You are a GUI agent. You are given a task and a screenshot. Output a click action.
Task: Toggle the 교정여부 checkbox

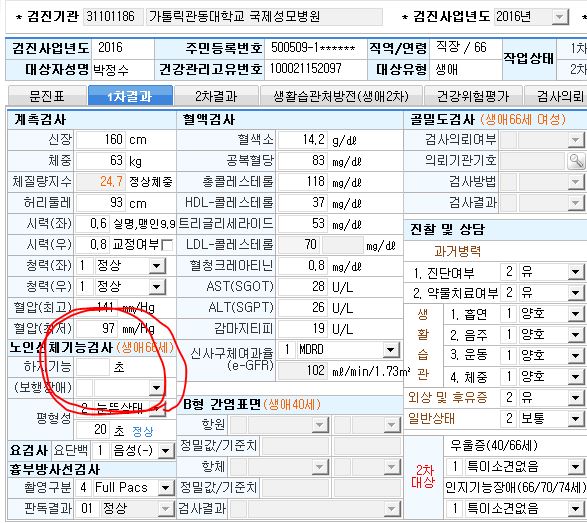coord(167,245)
